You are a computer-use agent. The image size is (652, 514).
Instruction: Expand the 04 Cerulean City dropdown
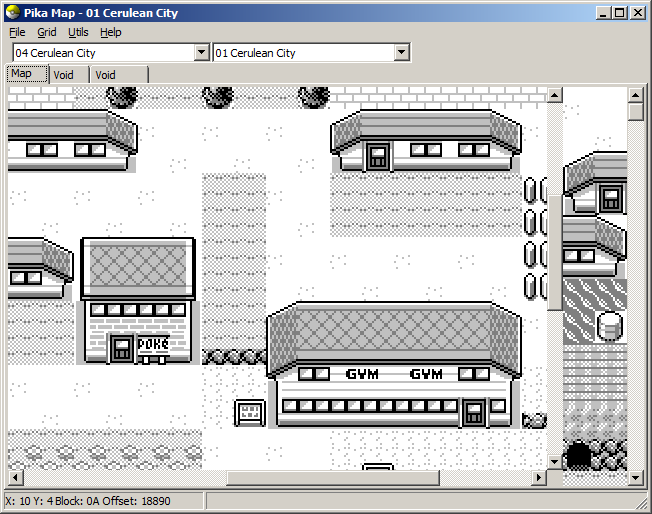[202, 52]
